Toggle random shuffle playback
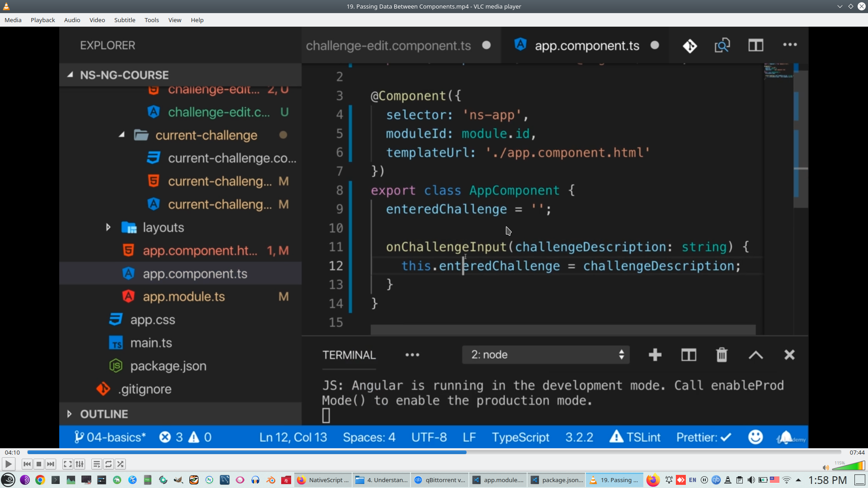This screenshot has width=868, height=488. tap(120, 464)
